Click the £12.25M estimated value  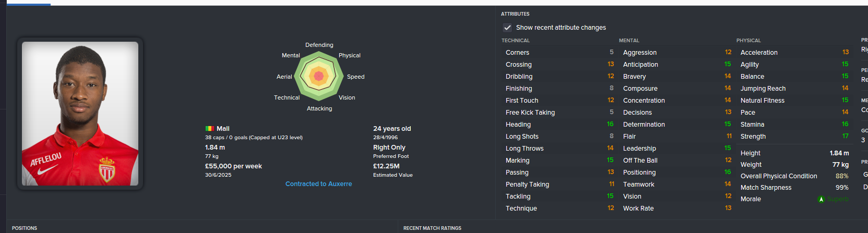point(386,166)
